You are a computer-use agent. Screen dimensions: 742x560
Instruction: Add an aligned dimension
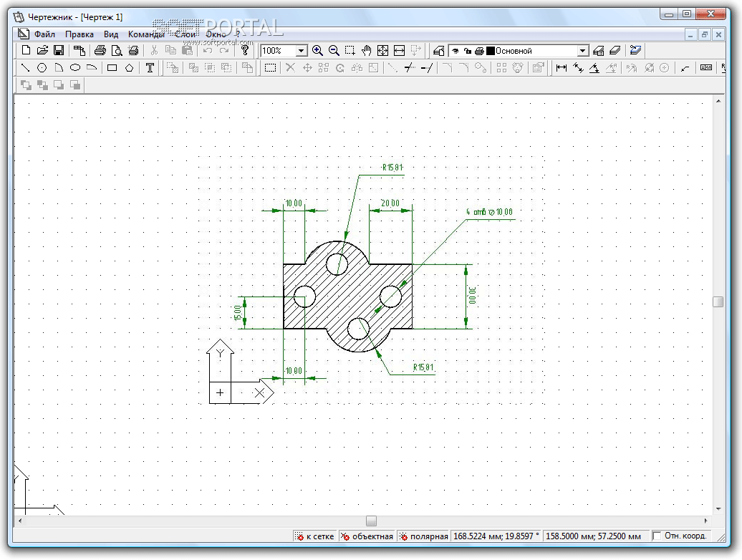[578, 67]
